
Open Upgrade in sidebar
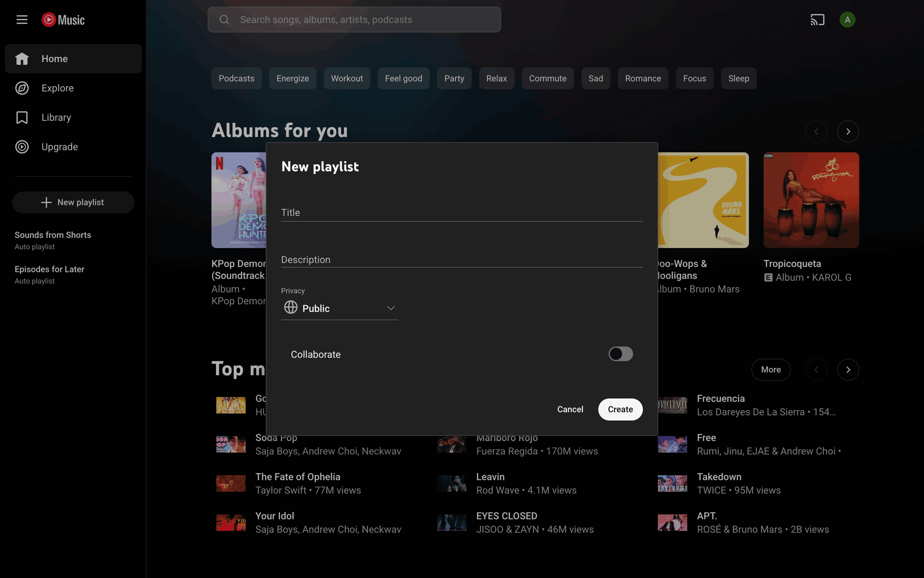73,147
